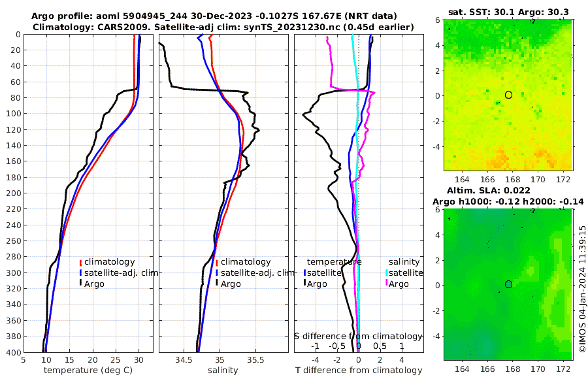Click the Argo profile title text
588x379 pixels.
(x=214, y=16)
